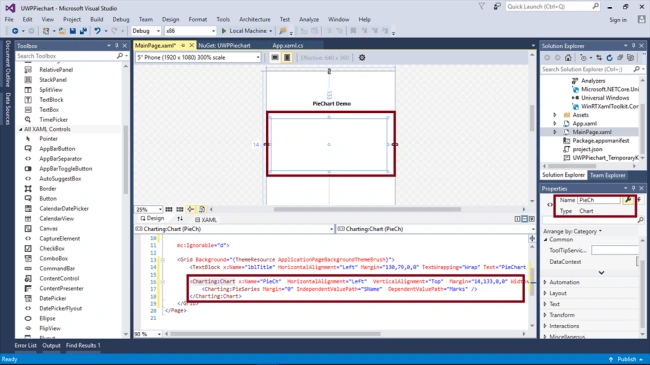Click the event handlers lightning icon

point(639,200)
